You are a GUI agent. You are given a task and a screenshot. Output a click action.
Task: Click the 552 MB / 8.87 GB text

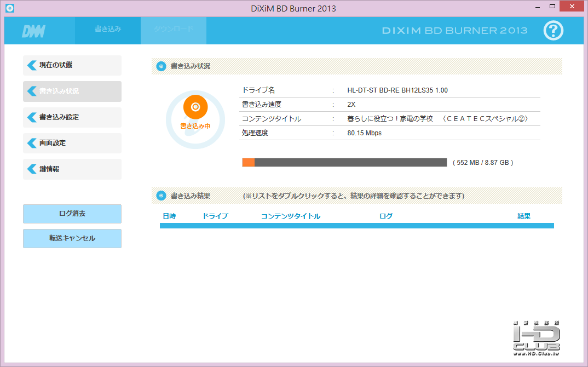click(483, 163)
